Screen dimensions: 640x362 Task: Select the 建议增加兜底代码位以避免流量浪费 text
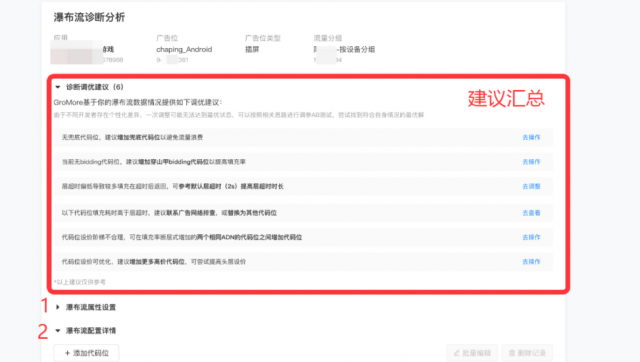click(154, 137)
